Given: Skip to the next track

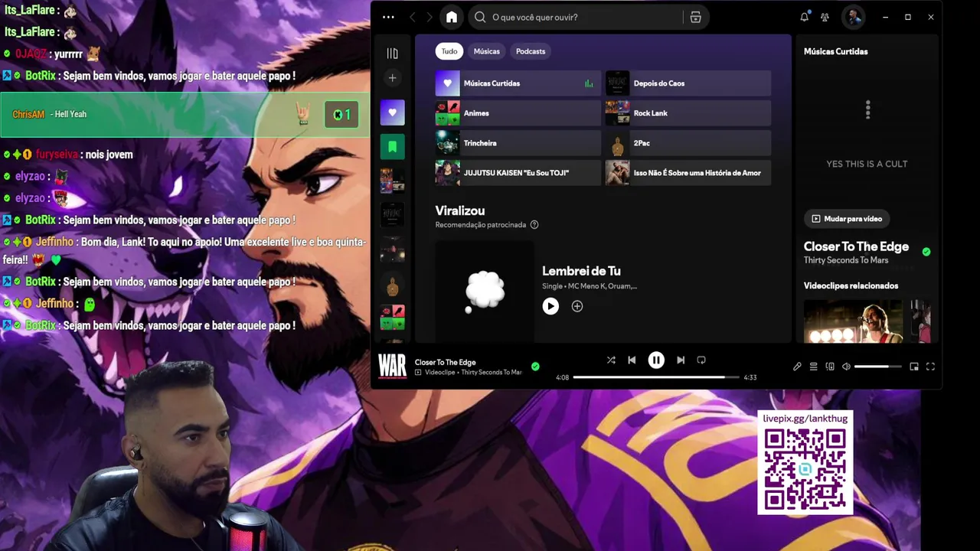Looking at the screenshot, I should [681, 360].
